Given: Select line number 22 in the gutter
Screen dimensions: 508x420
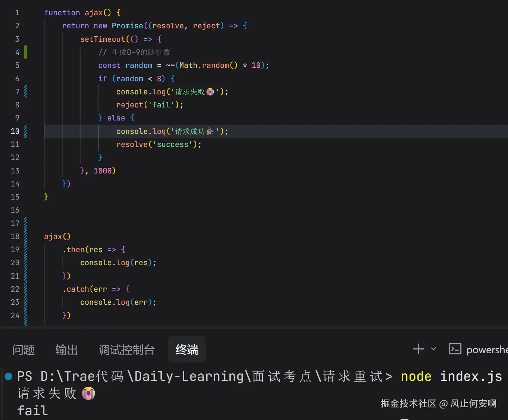Looking at the screenshot, I should (x=15, y=289).
